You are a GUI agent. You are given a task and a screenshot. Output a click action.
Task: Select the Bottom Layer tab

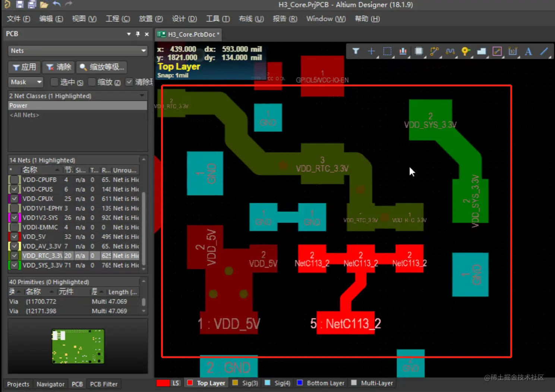click(321, 383)
